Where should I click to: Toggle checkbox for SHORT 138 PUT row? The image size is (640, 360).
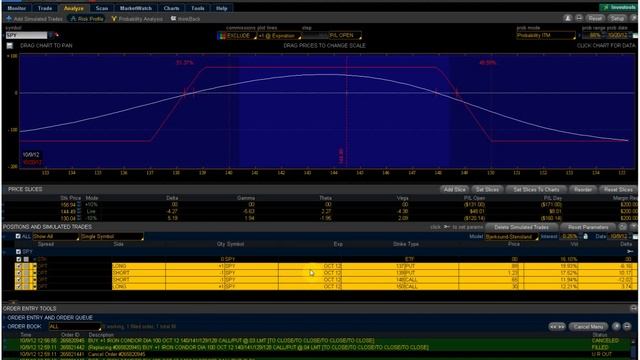(19, 273)
